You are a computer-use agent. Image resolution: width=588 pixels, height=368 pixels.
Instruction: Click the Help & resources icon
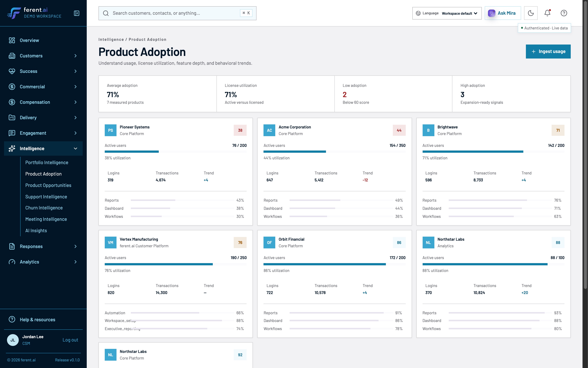[x=12, y=319]
